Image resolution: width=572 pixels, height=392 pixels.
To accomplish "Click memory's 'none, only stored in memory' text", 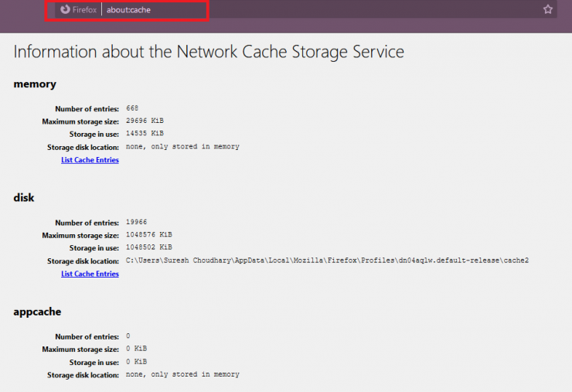I will (x=182, y=147).
